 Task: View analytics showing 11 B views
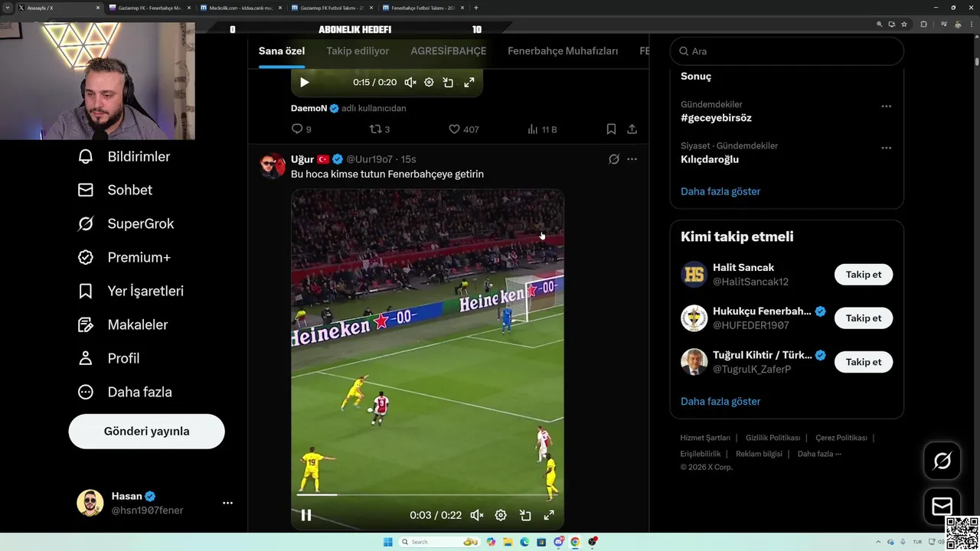pos(542,129)
